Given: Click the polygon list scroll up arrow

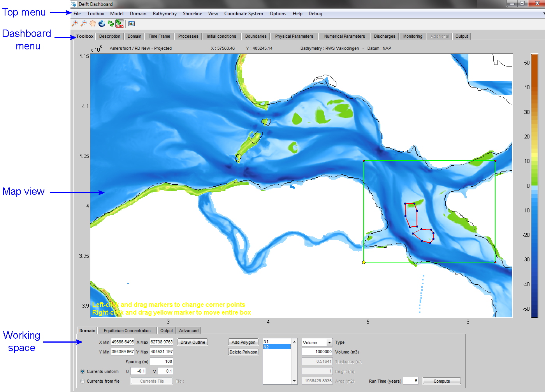Looking at the screenshot, I should coord(294,341).
